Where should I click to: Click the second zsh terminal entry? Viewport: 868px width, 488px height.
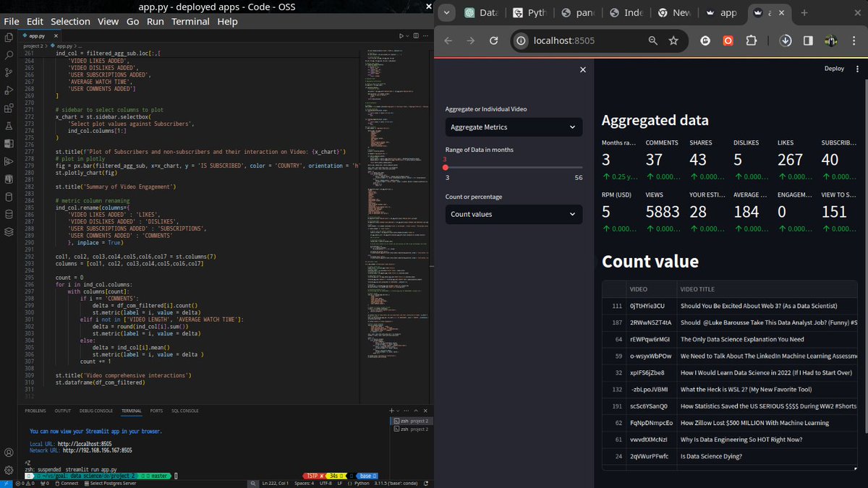click(x=411, y=429)
